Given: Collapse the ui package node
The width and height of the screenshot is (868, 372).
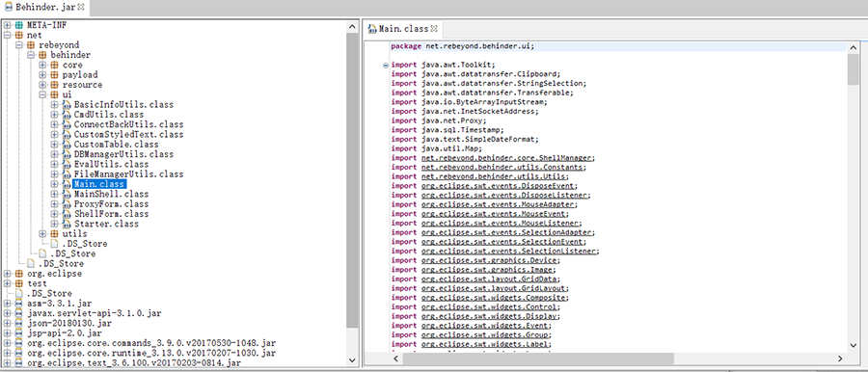Looking at the screenshot, I should 42,94.
